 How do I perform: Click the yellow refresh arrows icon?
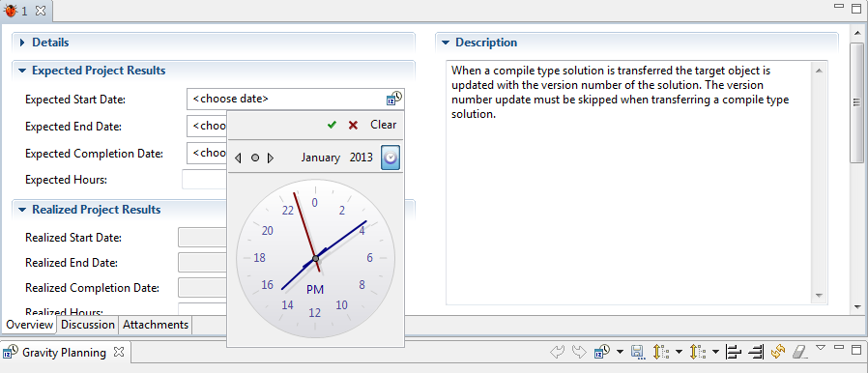click(x=778, y=352)
